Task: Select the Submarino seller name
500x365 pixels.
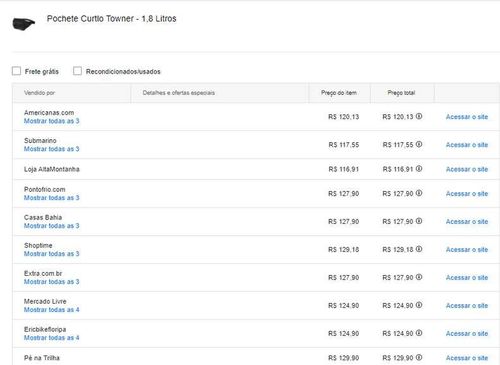Action: click(40, 141)
